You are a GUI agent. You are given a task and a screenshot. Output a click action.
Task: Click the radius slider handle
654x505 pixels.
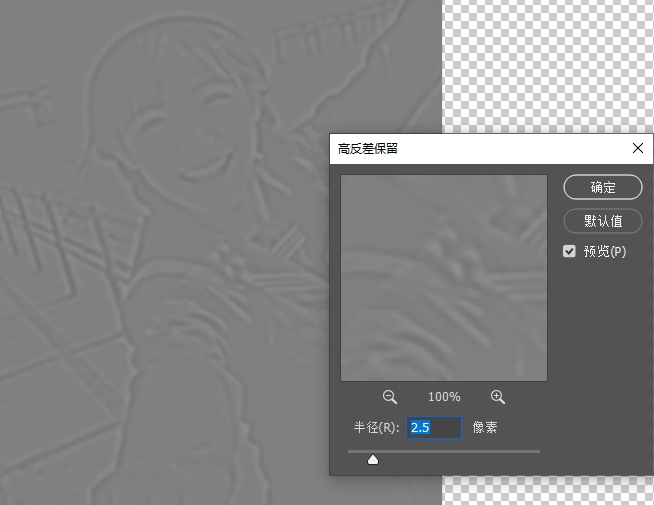click(373, 460)
